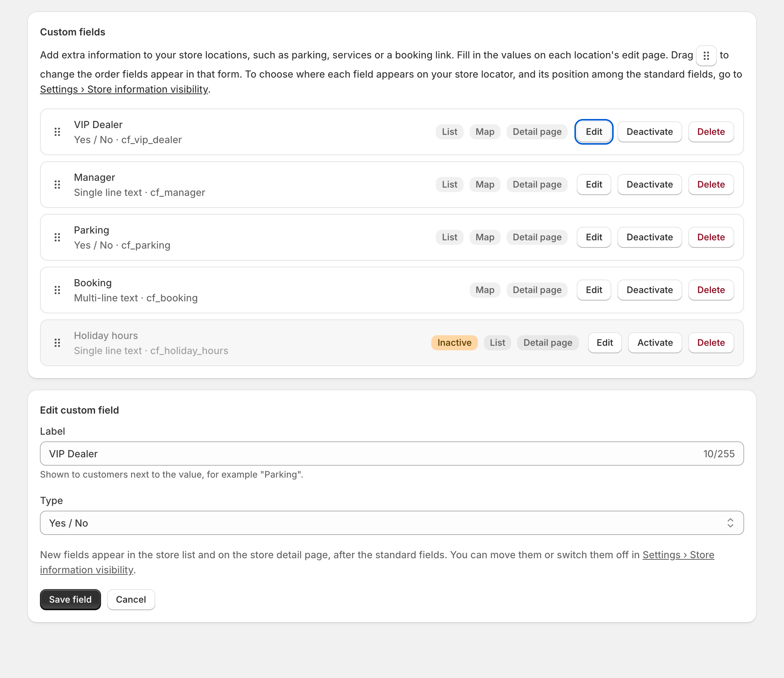Cancel editing the custom field
The height and width of the screenshot is (678, 784).
[130, 599]
